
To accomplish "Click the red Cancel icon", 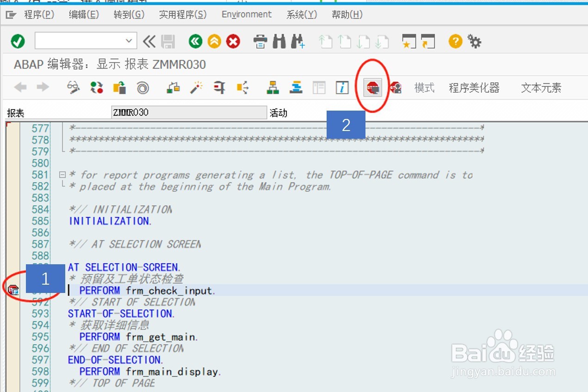I will [x=234, y=41].
